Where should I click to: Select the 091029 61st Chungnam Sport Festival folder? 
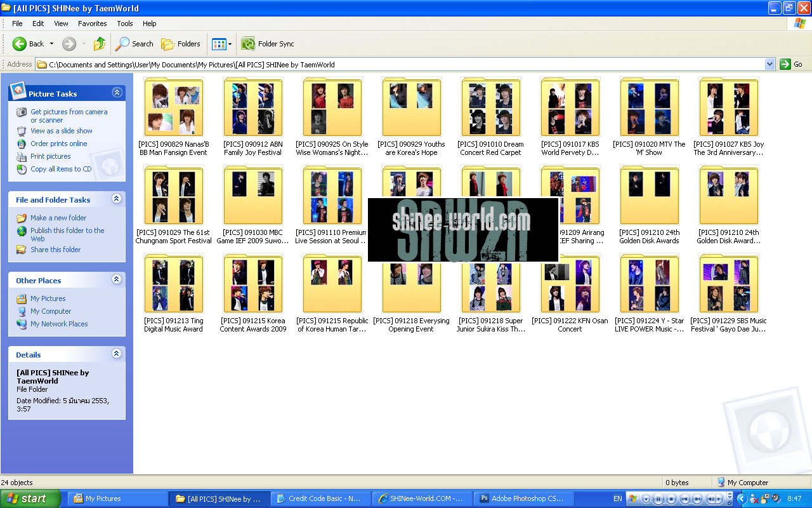tap(173, 206)
